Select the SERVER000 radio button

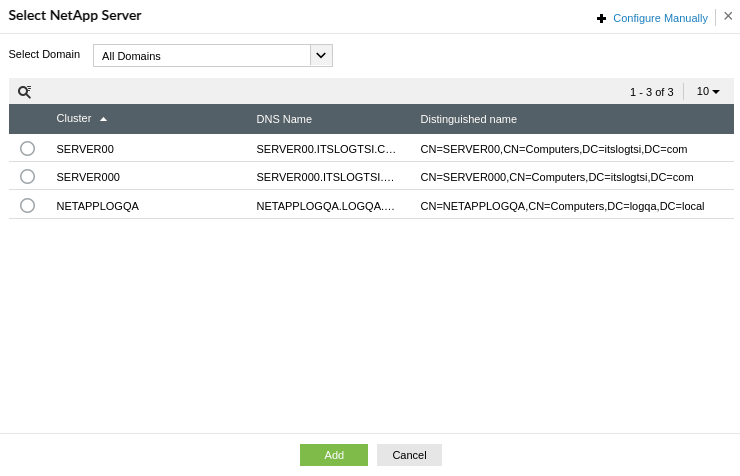click(x=27, y=176)
